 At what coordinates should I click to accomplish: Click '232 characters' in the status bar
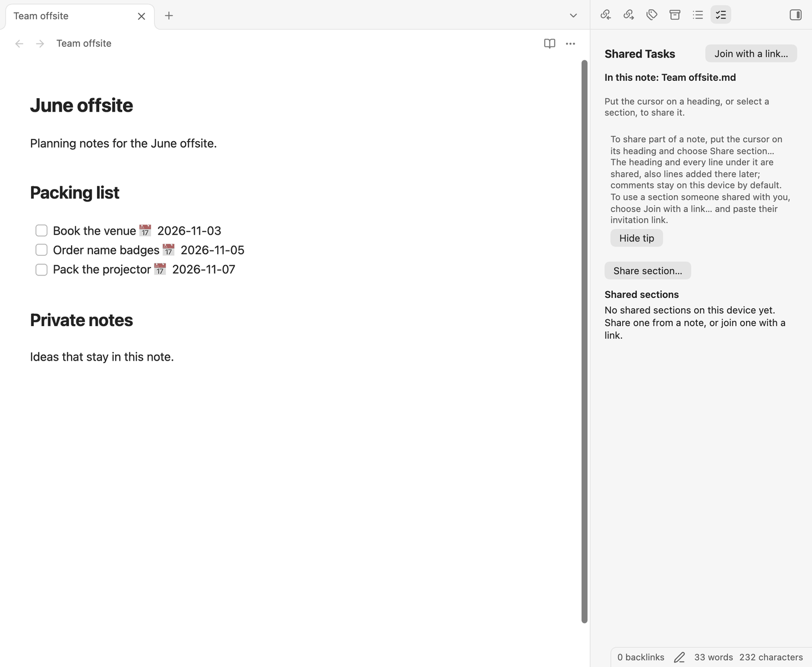[771, 657]
